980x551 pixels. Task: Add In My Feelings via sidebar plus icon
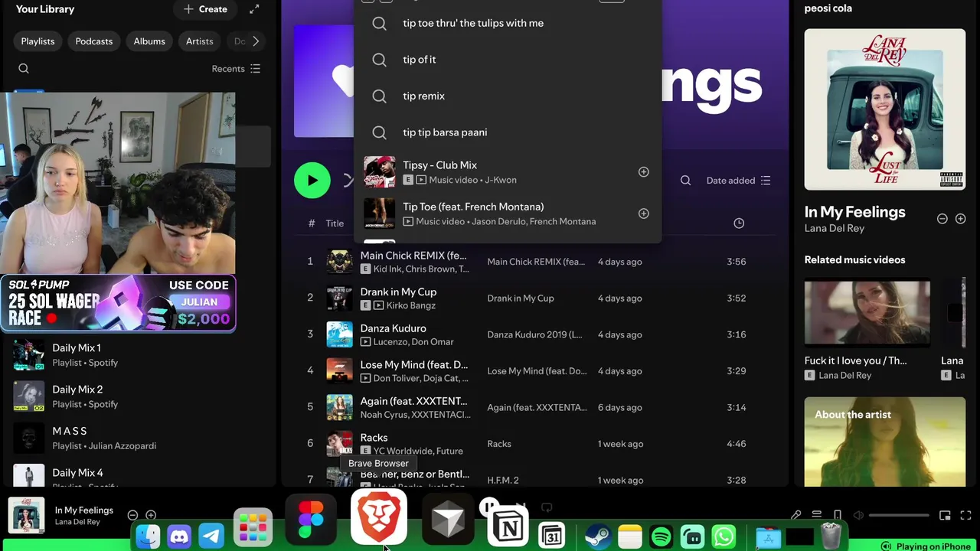[x=962, y=219]
